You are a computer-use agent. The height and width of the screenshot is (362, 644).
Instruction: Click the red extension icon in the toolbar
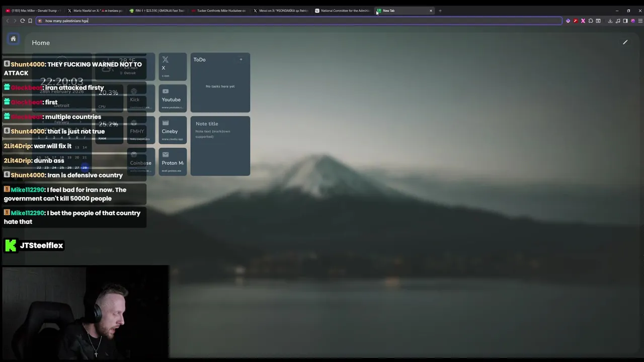click(x=576, y=21)
